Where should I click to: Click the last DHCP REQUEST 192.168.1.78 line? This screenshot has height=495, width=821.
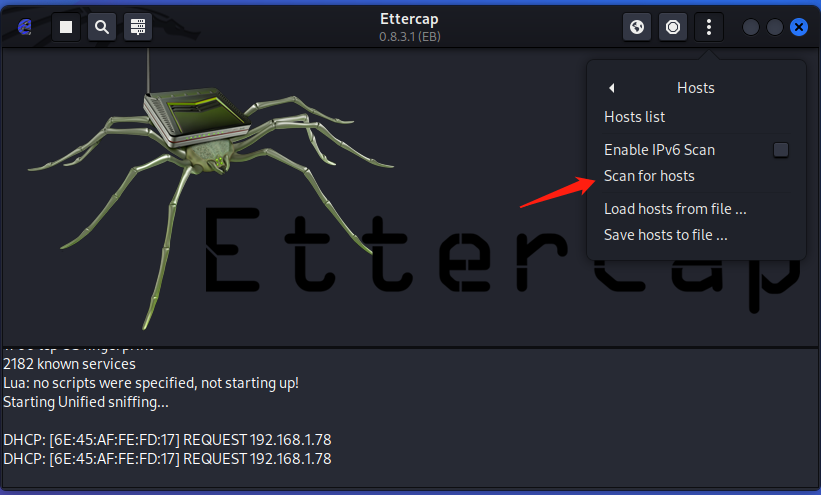click(x=167, y=459)
